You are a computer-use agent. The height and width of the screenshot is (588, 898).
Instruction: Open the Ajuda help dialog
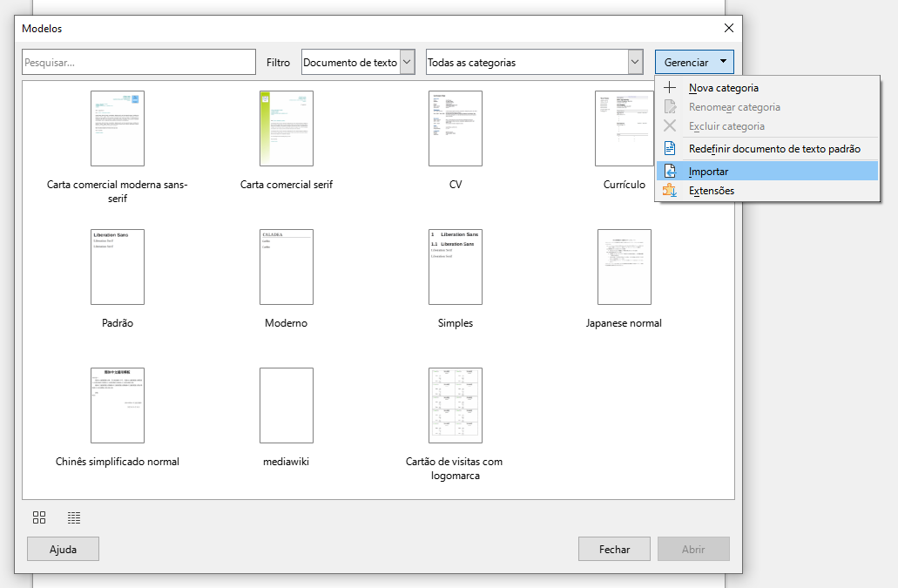(62, 549)
